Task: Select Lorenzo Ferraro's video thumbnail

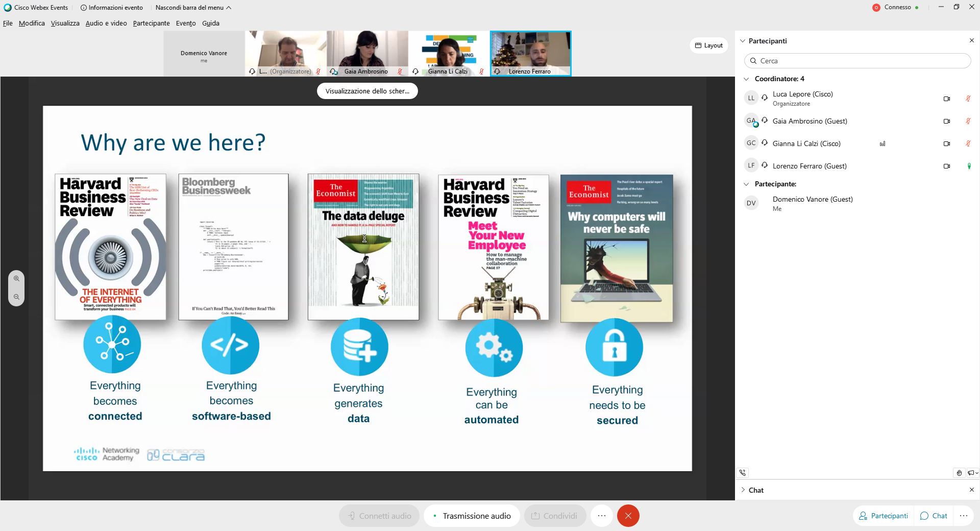Action: [530, 53]
